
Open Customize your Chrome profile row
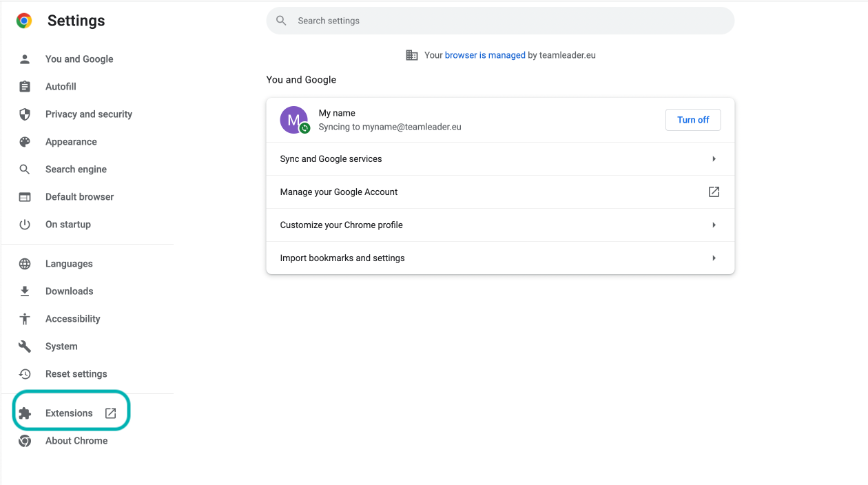tap(500, 225)
